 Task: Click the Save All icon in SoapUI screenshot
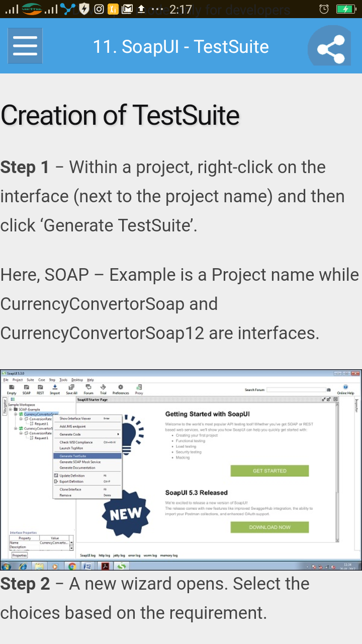(x=71, y=389)
